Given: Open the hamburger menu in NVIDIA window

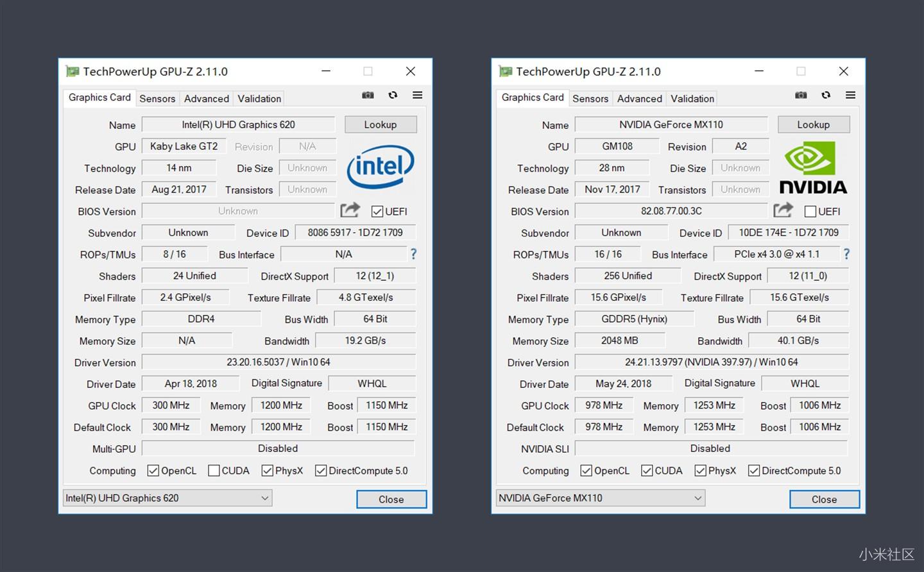Looking at the screenshot, I should click(850, 95).
